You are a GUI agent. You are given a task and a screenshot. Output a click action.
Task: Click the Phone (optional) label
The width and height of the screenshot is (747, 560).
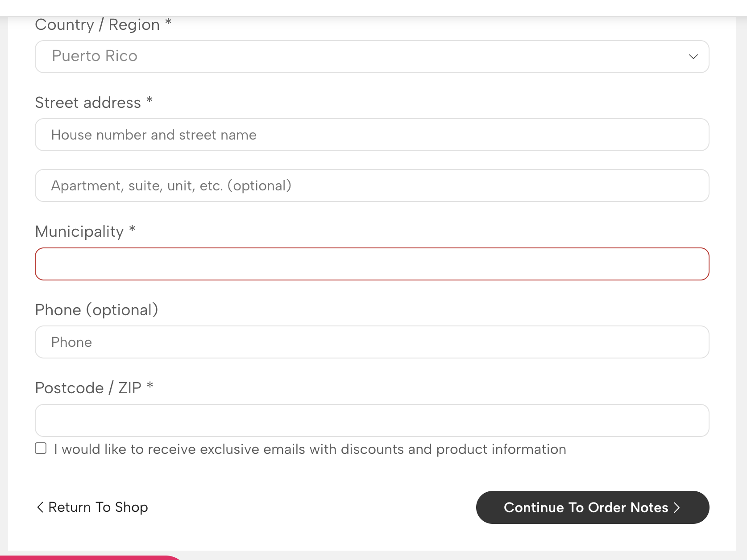(96, 310)
